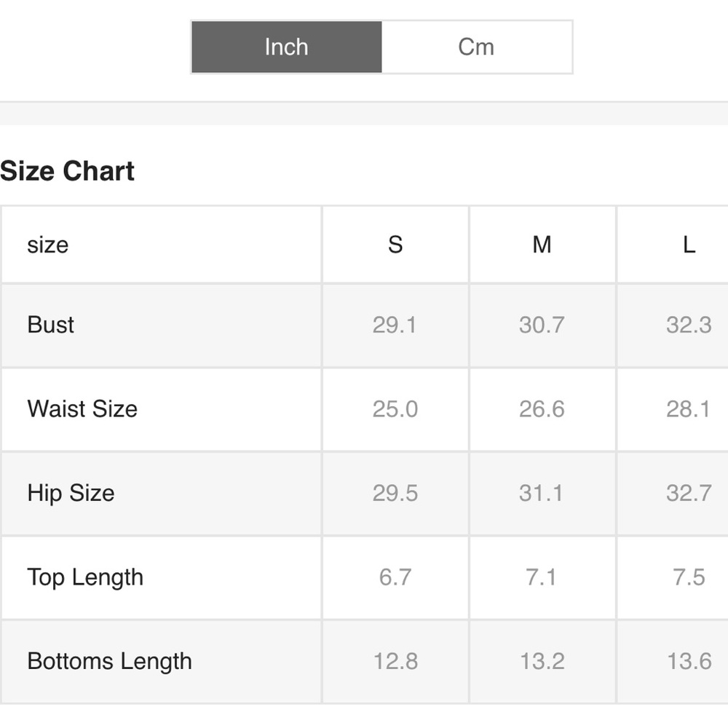The image size is (728, 728).
Task: Click the L size column header
Action: pos(689,245)
